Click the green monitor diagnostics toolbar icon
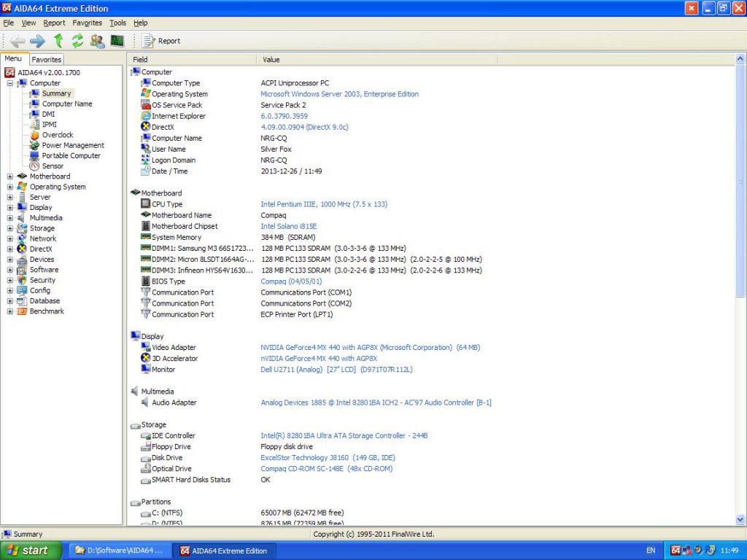The width and height of the screenshot is (747, 560). pos(117,41)
